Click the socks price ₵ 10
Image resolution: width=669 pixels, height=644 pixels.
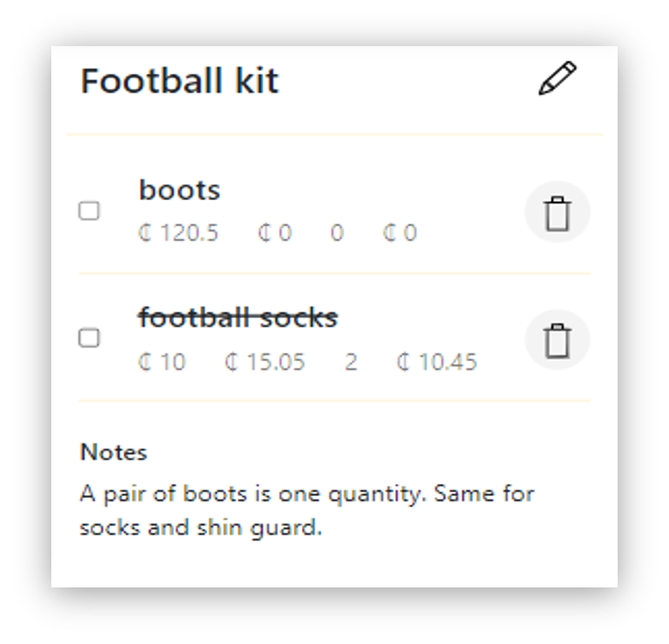[162, 362]
